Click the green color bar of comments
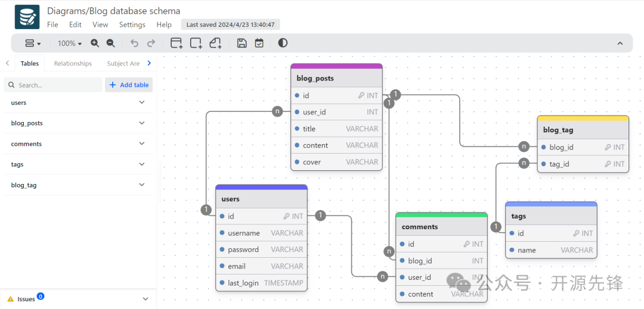This screenshot has height=309, width=644. [x=441, y=215]
